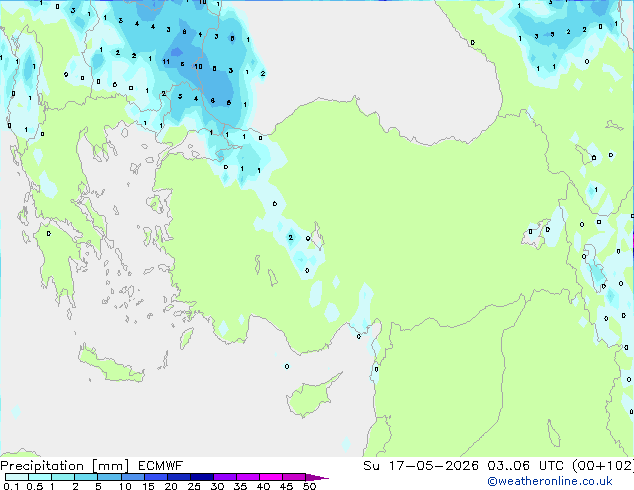Click the "45" legend scale label
This screenshot has height=490, width=634.
pyautogui.click(x=286, y=486)
